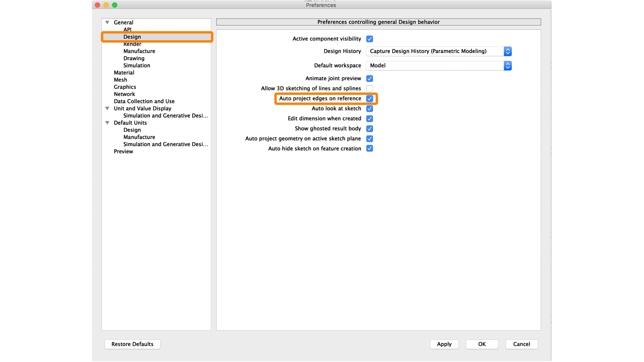Toggle Auto project geometry on active sketch plane
This screenshot has width=644, height=362.
(369, 139)
